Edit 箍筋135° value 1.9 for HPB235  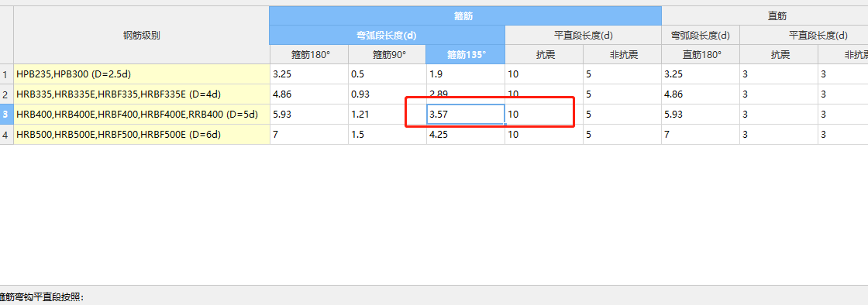(466, 74)
